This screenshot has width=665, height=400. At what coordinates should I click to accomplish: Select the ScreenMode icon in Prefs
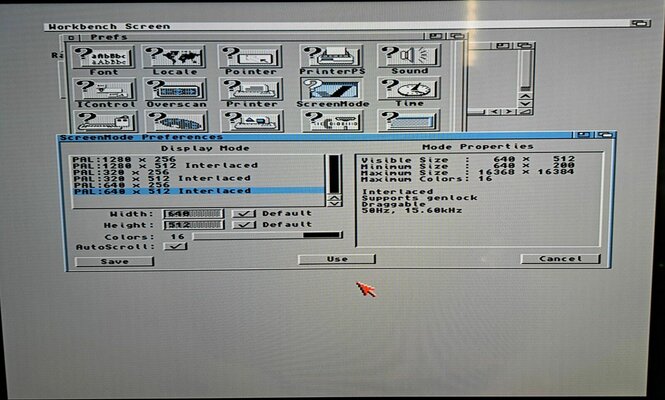click(x=332, y=89)
